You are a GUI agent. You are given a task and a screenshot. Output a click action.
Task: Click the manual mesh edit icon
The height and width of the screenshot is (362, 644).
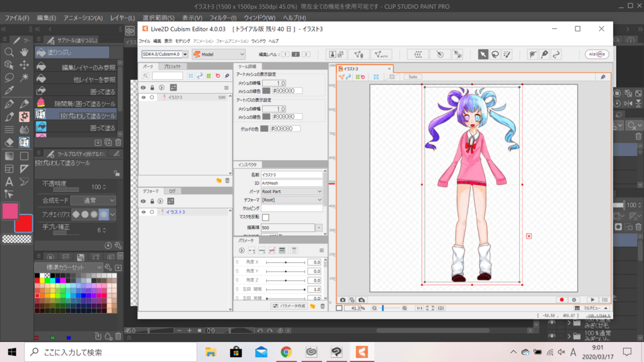(358, 54)
